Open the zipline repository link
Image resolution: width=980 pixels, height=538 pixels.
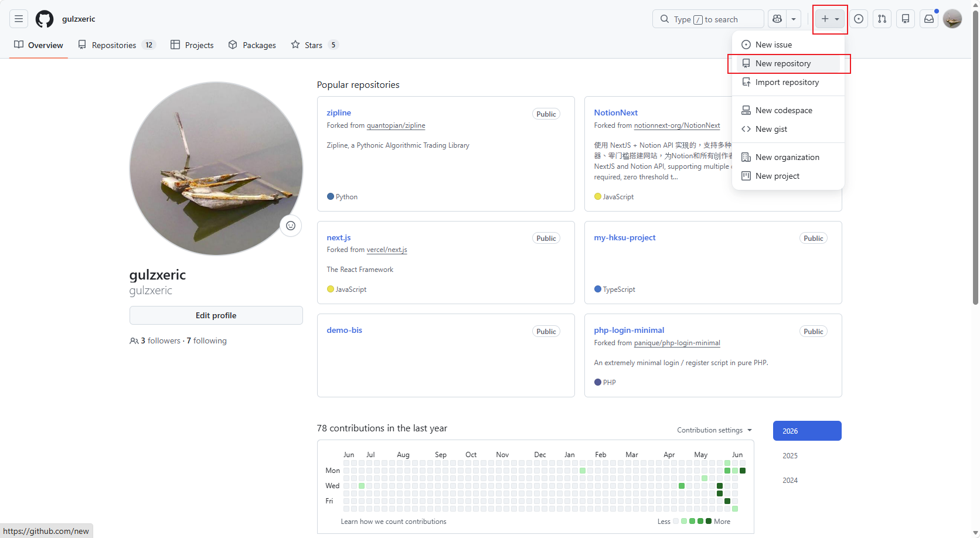coord(339,113)
